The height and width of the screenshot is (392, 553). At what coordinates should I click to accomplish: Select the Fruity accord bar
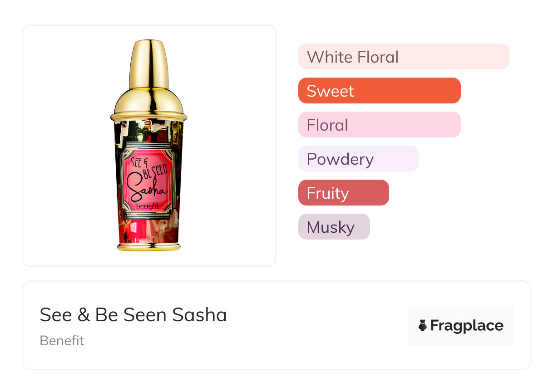(x=343, y=193)
